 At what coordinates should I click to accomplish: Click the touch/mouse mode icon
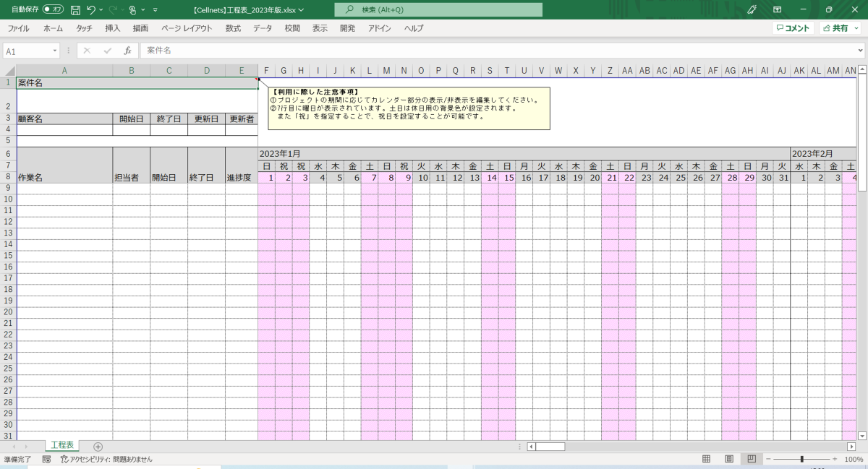[x=132, y=10]
